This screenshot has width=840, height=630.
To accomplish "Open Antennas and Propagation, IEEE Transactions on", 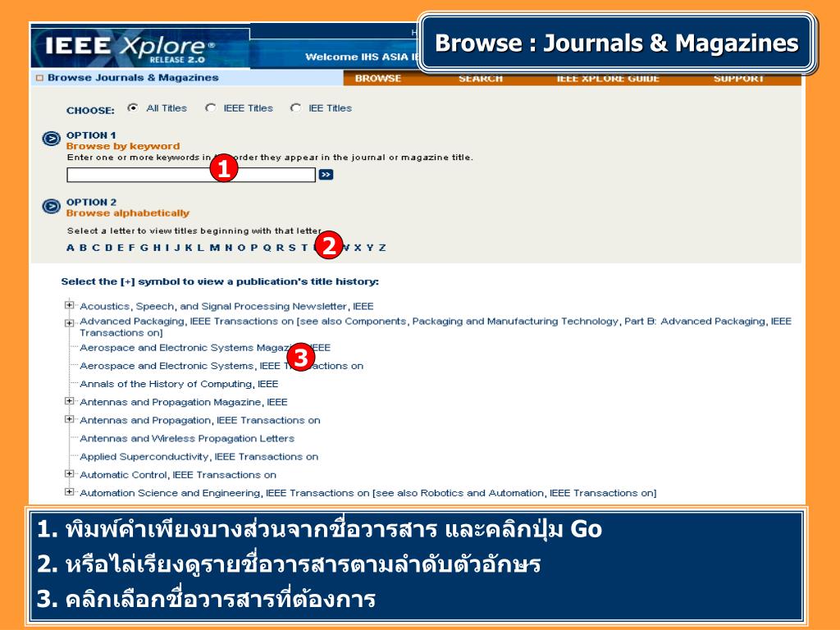I will 200,421.
